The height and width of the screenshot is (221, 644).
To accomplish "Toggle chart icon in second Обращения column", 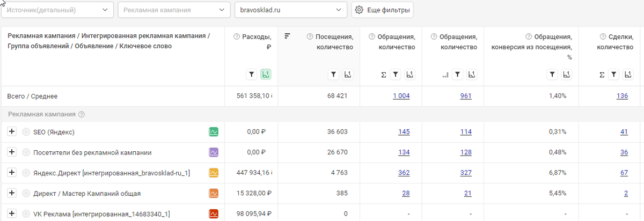I will click(x=472, y=75).
